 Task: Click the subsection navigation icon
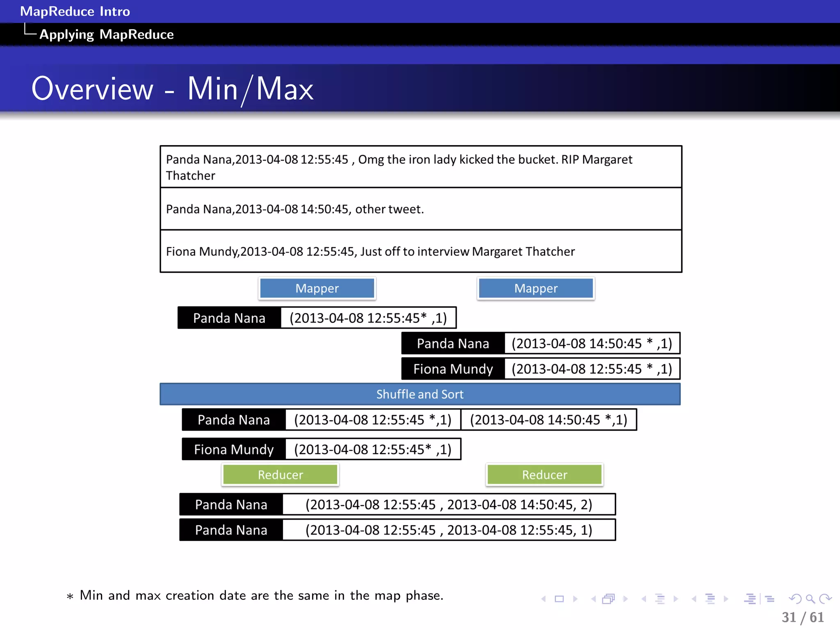(660, 599)
